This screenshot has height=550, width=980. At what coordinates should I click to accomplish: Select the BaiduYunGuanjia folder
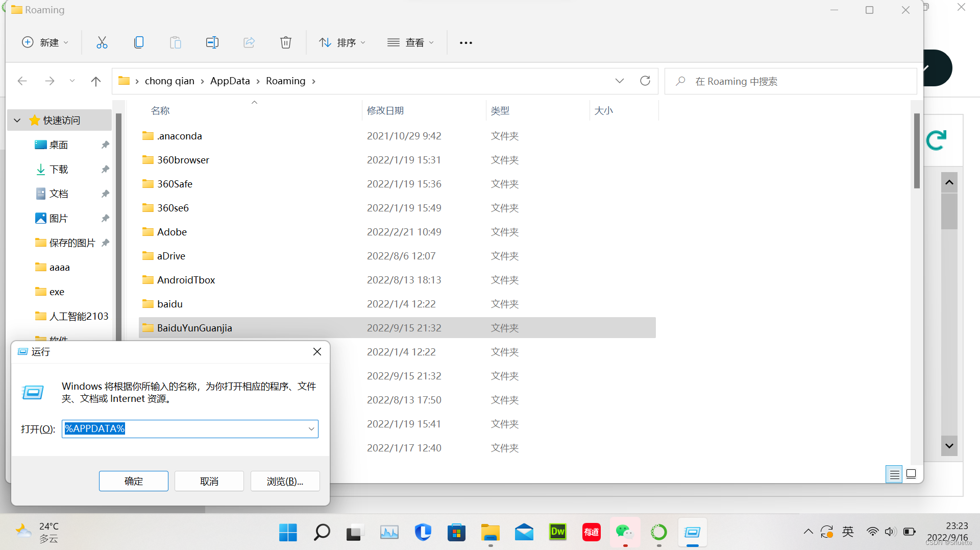[x=397, y=328]
